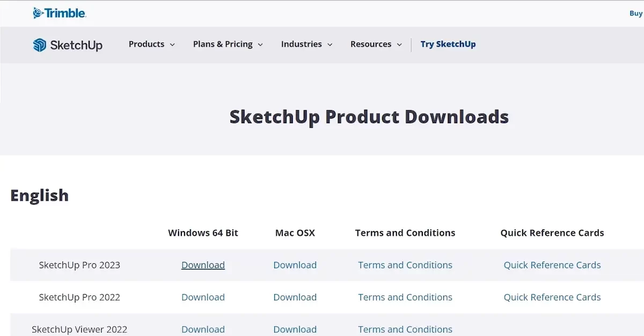Open Quick Reference Cards for SketchUp Pro 2023
The image size is (644, 336).
(552, 265)
